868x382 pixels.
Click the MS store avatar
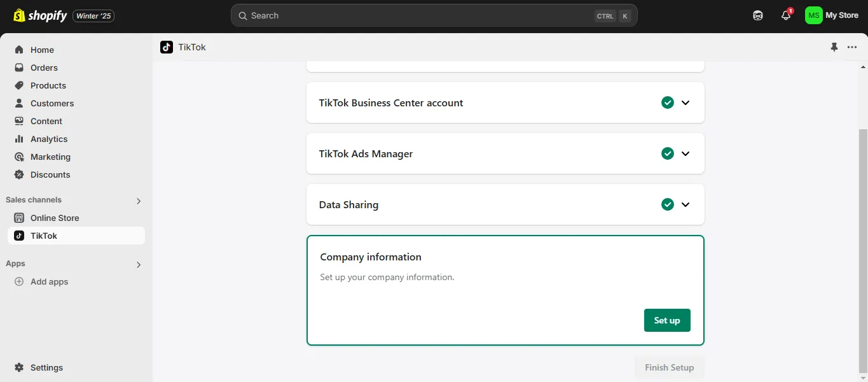(x=813, y=16)
